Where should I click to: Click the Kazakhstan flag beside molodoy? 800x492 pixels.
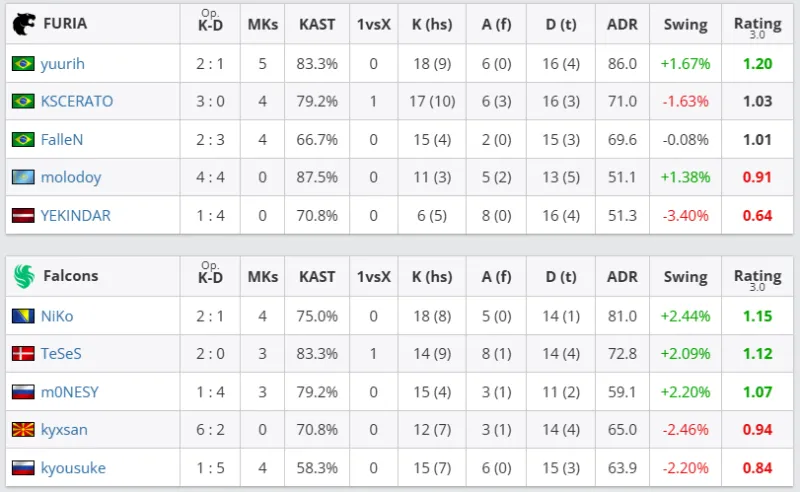click(22, 177)
